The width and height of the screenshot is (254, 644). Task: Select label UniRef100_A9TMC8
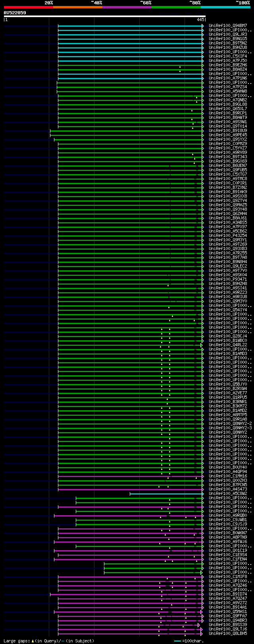pos(228,179)
